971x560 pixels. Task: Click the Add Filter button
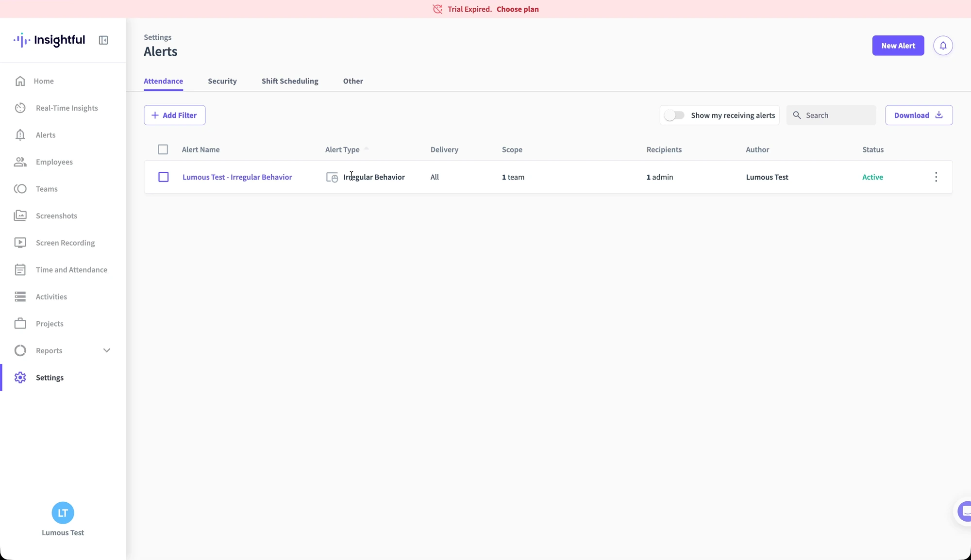pos(175,115)
